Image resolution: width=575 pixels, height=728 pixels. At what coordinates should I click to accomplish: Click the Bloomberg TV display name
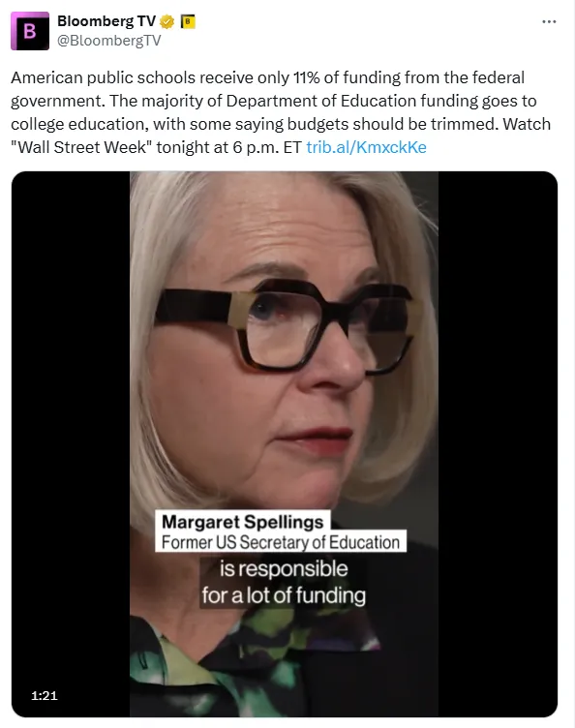pyautogui.click(x=106, y=21)
